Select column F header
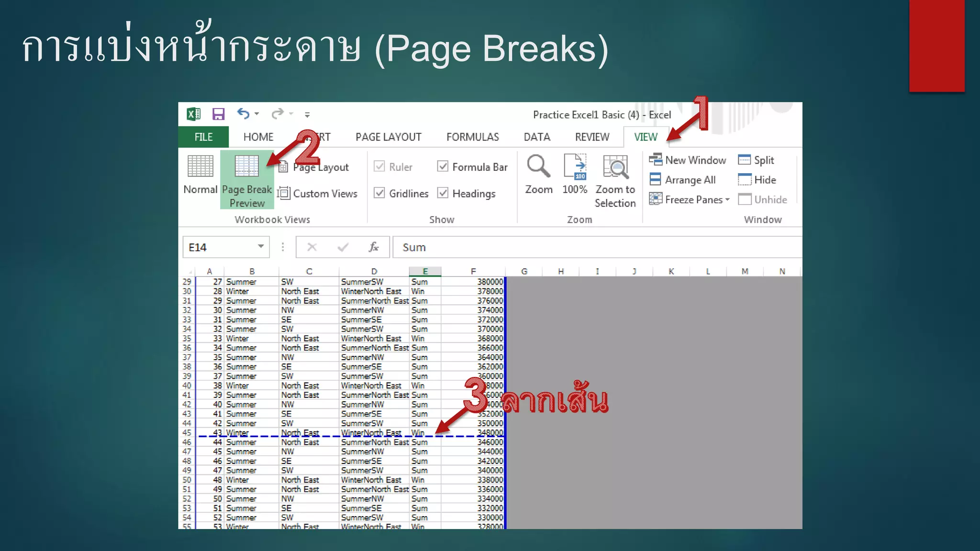The height and width of the screenshot is (551, 980). [473, 271]
